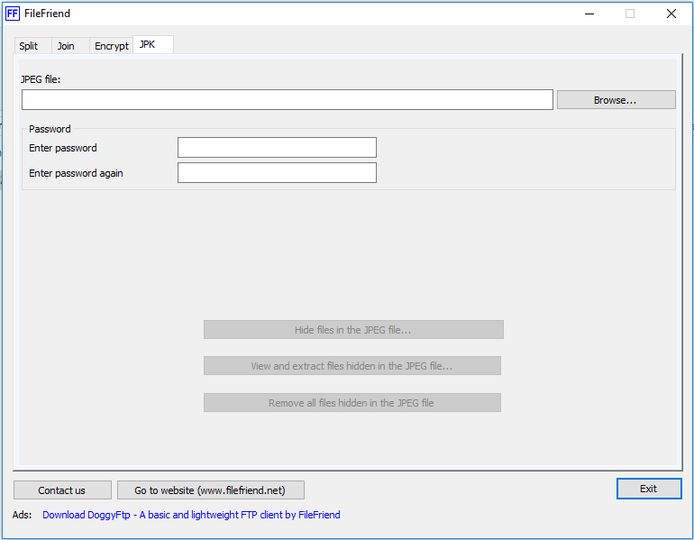Screen dimensions: 694x540
Task: Close the FileFriend window
Action: click(x=671, y=14)
